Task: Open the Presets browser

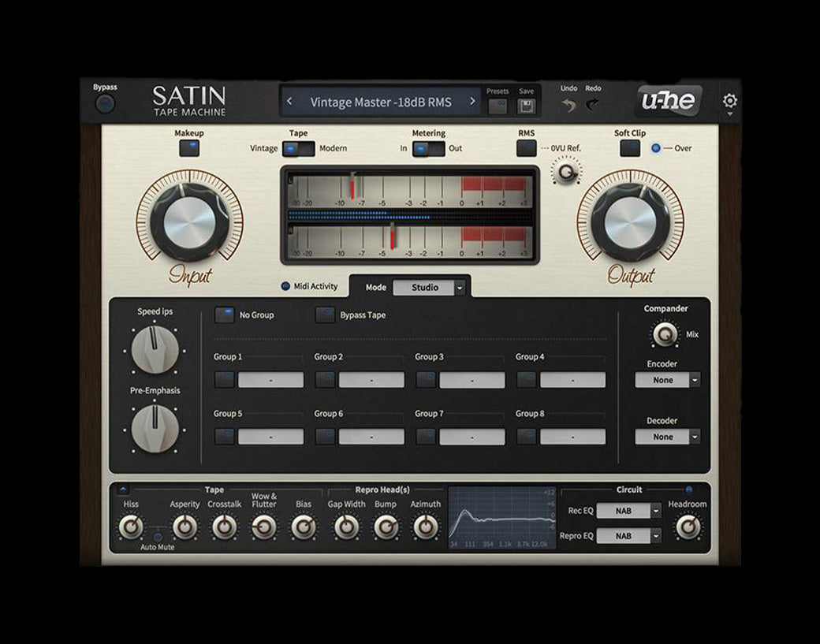Action: pos(498,106)
